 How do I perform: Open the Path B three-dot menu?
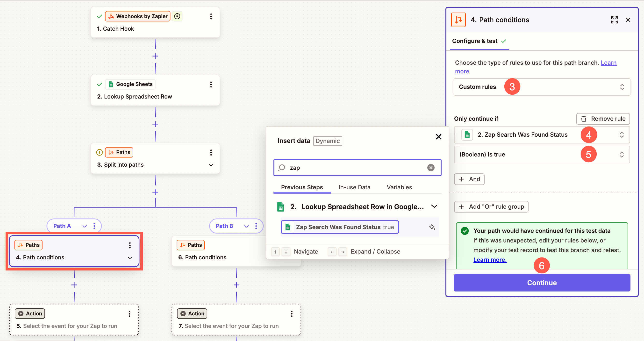[256, 226]
